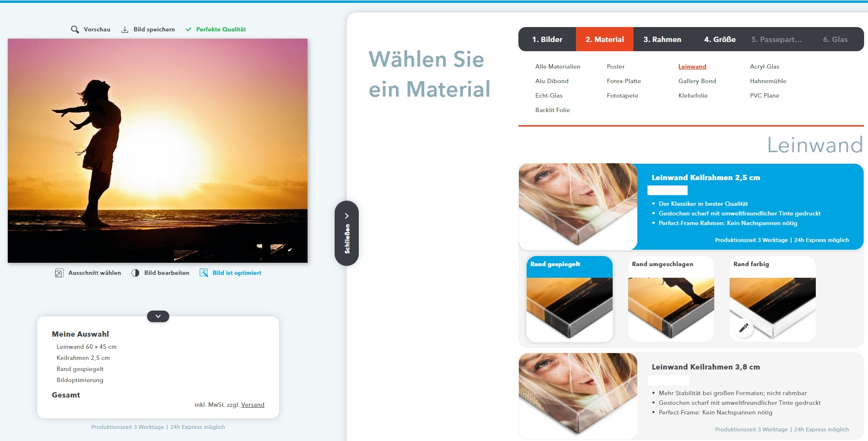This screenshot has width=868, height=441.
Task: Open the Versand shipping link
Action: [252, 405]
